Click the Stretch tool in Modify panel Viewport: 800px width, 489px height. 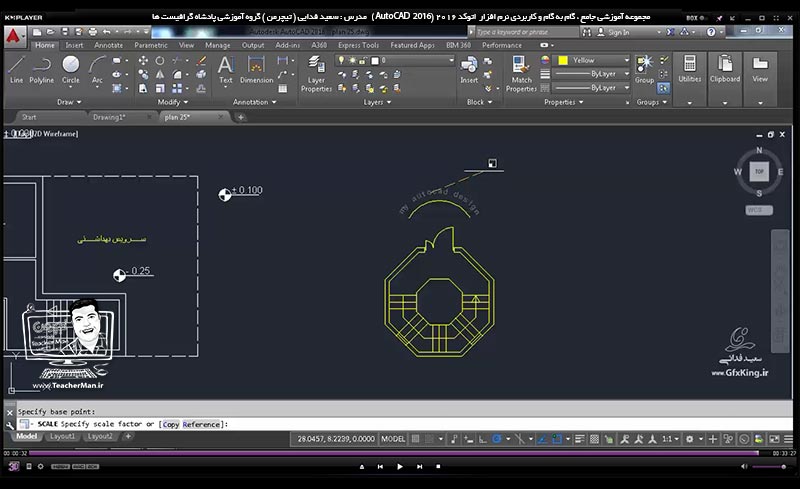click(143, 88)
